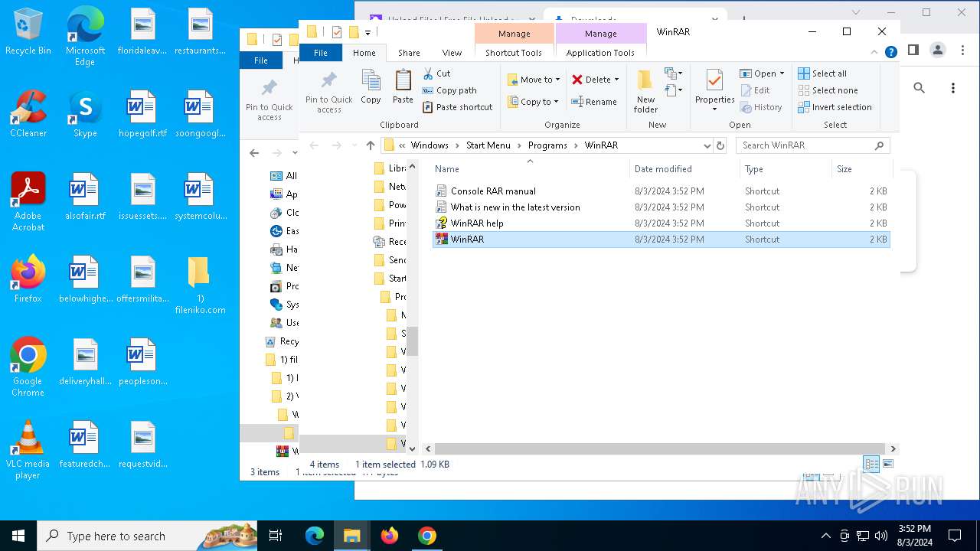This screenshot has height=551, width=980.
Task: Click the Up one level arrow
Action: (371, 145)
